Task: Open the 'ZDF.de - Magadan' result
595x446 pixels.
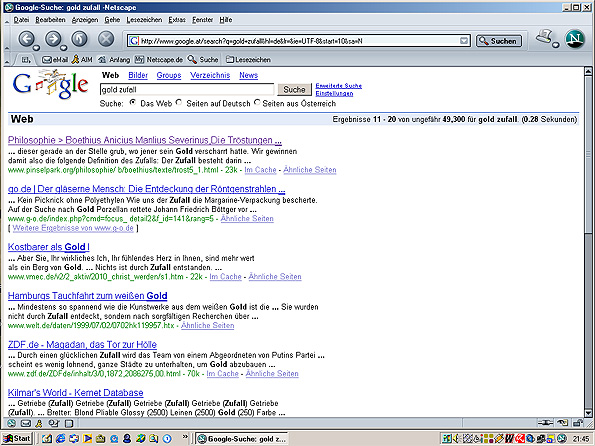Action: point(82,345)
